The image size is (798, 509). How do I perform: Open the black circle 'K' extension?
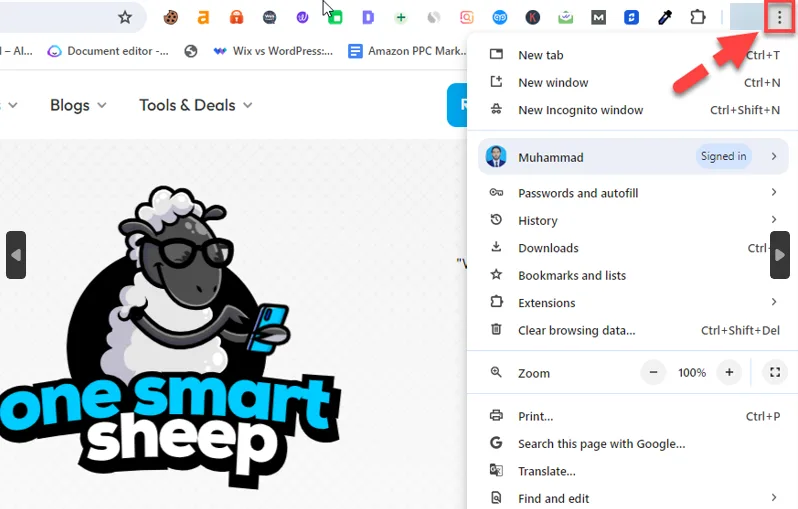[x=532, y=18]
